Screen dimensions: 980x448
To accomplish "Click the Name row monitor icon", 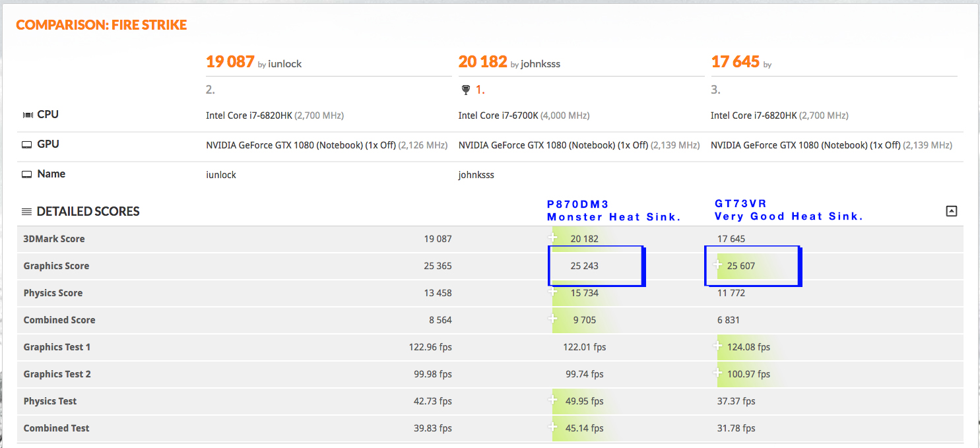I will coord(27,174).
